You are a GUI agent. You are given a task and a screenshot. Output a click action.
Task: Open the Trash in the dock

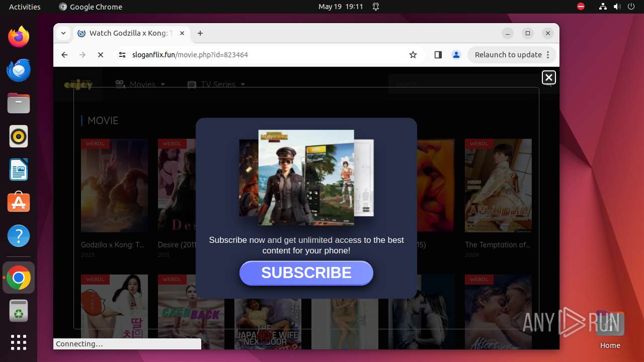[x=19, y=311]
